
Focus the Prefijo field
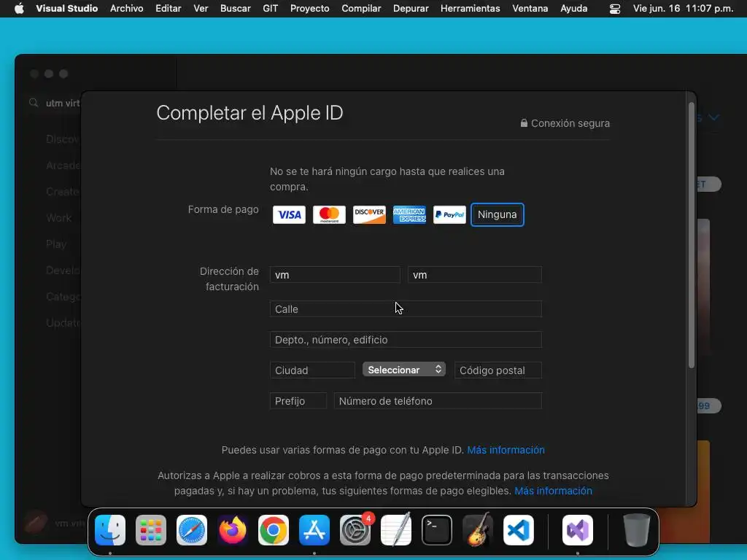point(298,400)
